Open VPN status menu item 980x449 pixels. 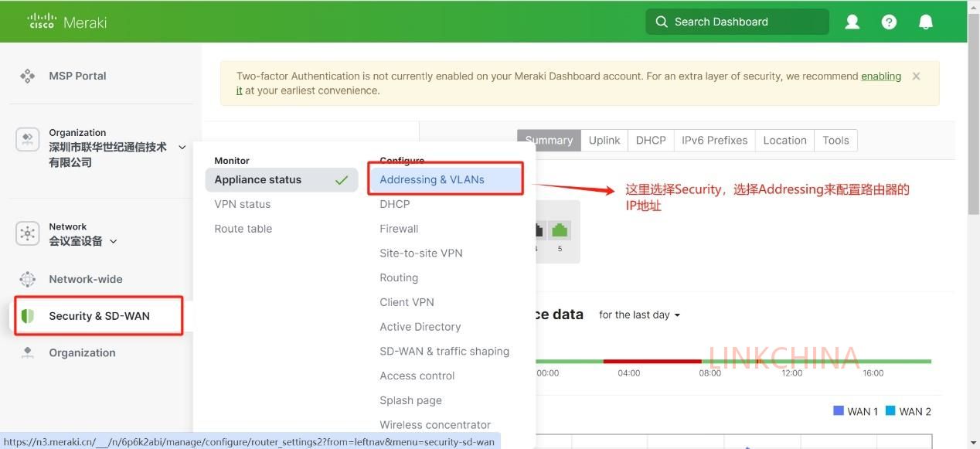[243, 204]
